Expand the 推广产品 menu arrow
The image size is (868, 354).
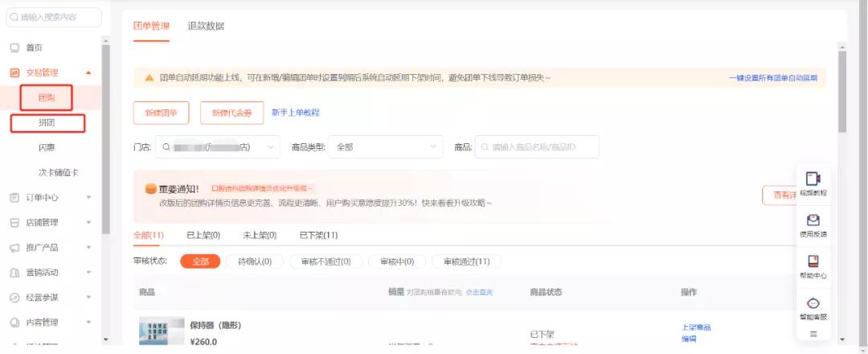pos(88,248)
